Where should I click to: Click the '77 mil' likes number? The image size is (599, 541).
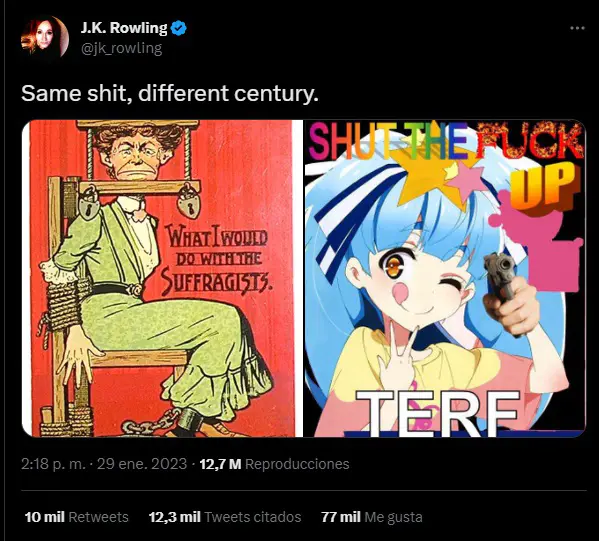click(341, 517)
